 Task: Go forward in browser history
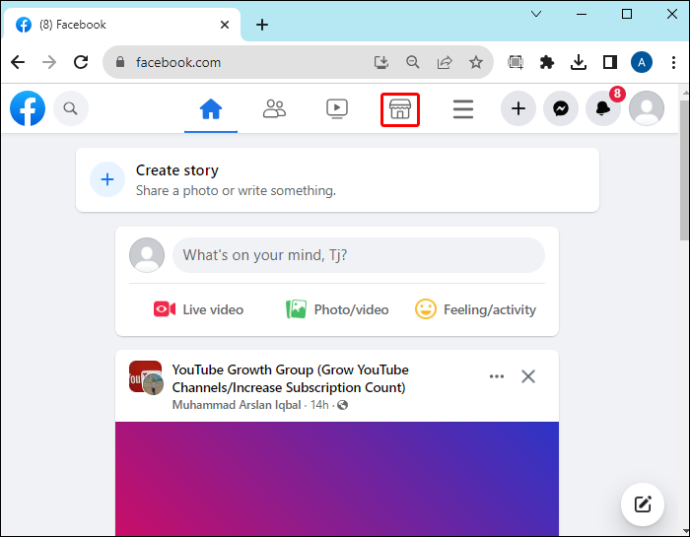[x=49, y=63]
